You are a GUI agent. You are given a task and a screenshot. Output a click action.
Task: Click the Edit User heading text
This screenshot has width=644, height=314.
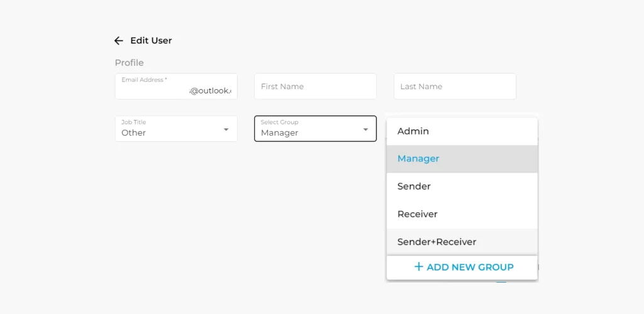151,41
